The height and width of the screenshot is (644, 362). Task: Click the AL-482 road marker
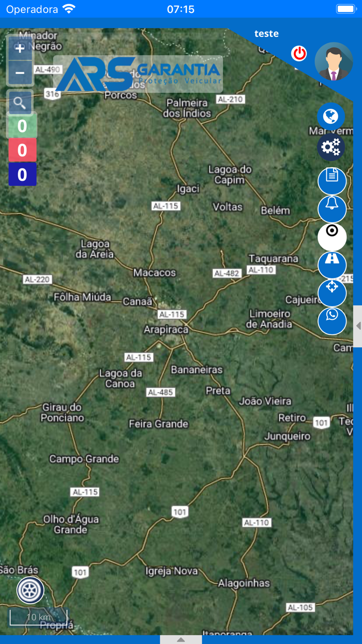[x=227, y=273]
